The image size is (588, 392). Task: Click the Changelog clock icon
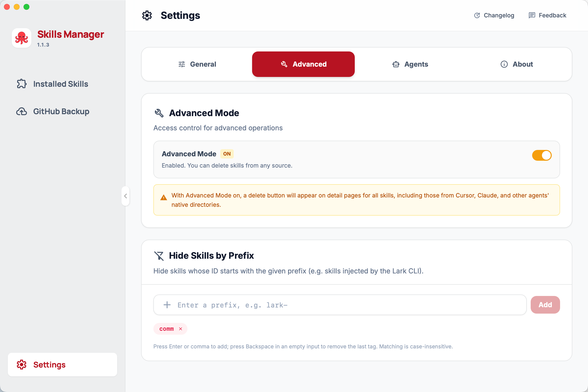(477, 15)
